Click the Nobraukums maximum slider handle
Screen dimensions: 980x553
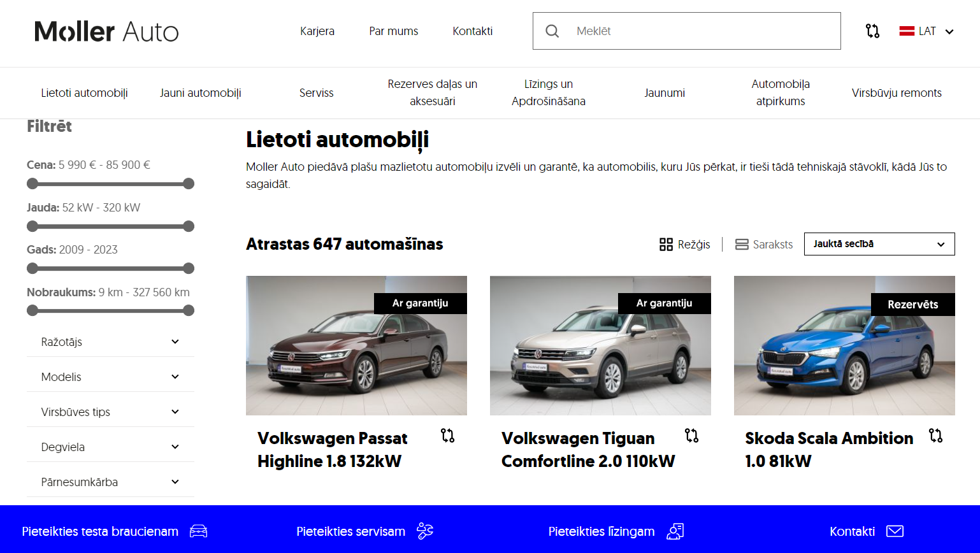point(189,310)
